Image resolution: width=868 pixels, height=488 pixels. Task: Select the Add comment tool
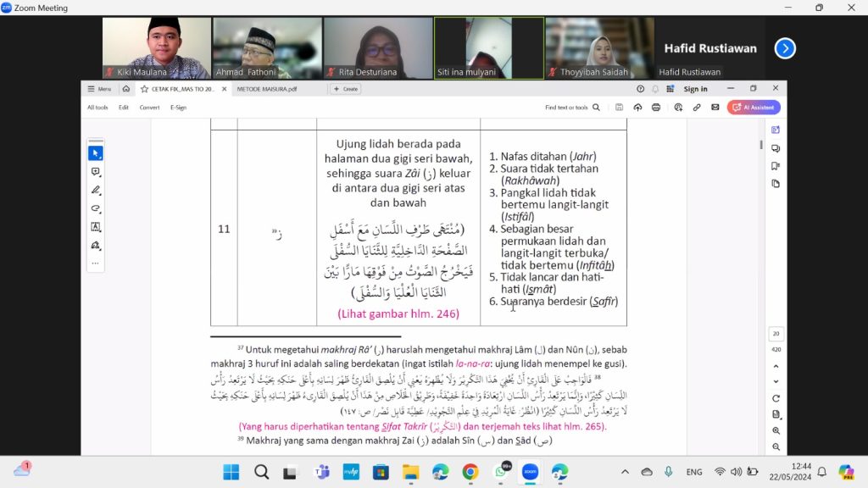pos(96,172)
